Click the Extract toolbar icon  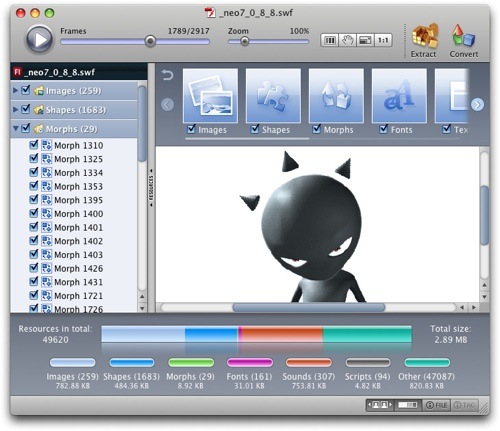click(x=424, y=36)
